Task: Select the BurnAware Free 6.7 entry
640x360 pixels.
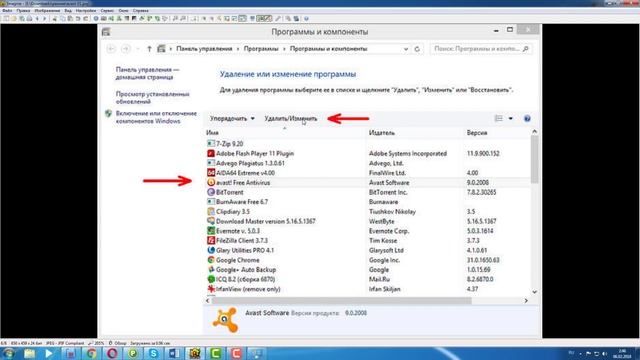Action: click(242, 202)
